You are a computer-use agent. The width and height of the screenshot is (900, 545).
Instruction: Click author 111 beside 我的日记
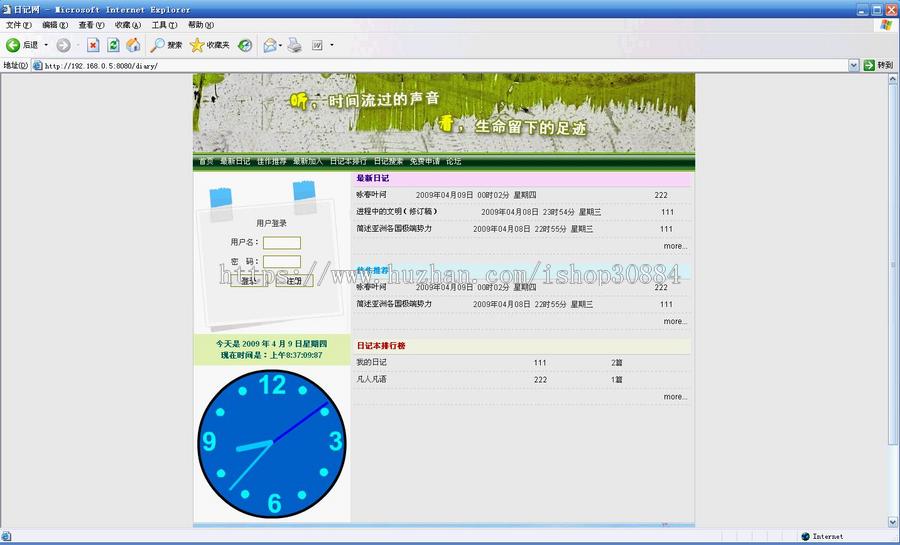click(540, 363)
